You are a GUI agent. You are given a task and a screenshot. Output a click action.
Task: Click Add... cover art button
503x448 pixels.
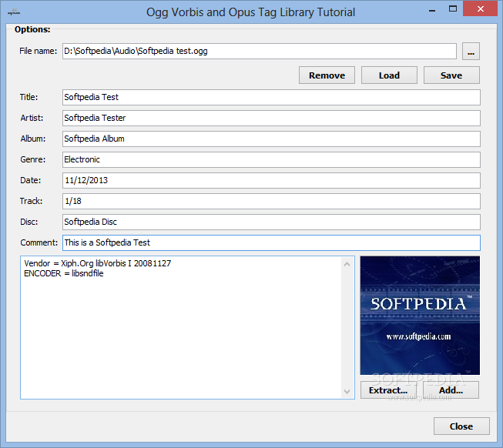tap(451, 390)
